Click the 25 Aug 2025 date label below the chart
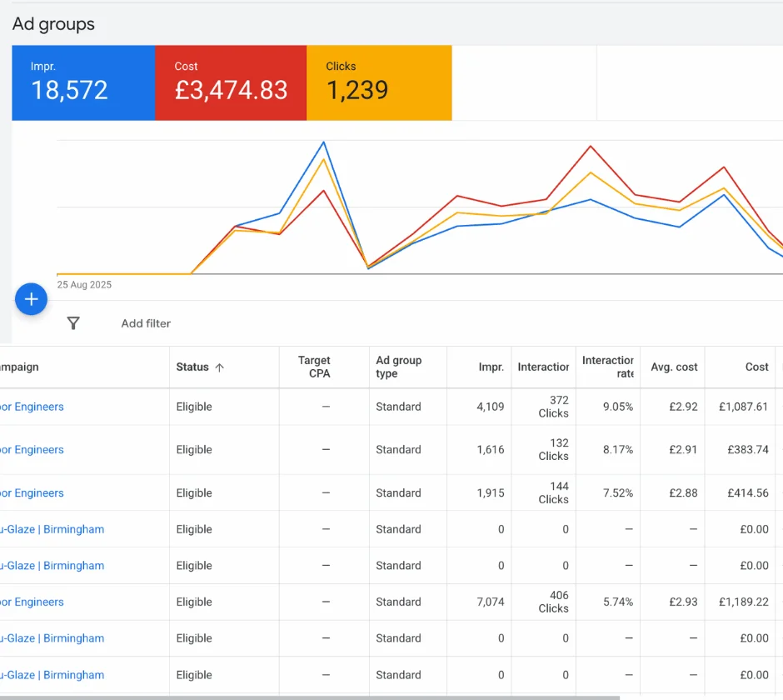Screen dimensions: 783x700 84,284
